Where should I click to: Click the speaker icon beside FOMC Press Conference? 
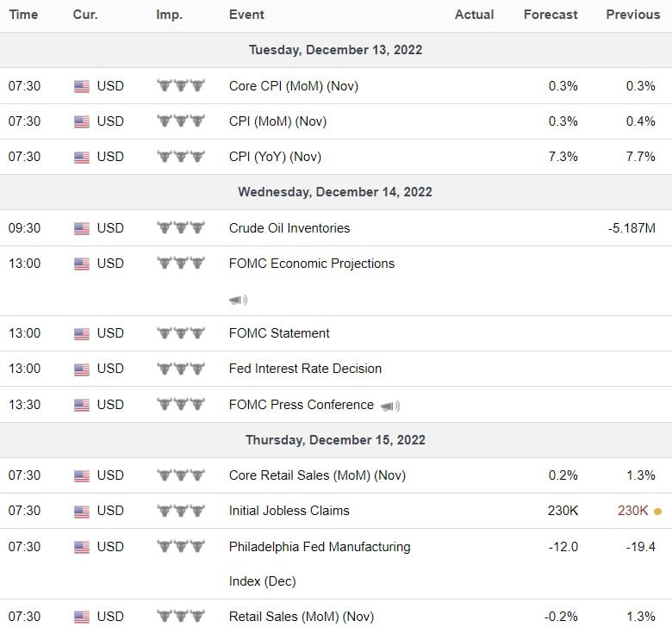pos(390,406)
